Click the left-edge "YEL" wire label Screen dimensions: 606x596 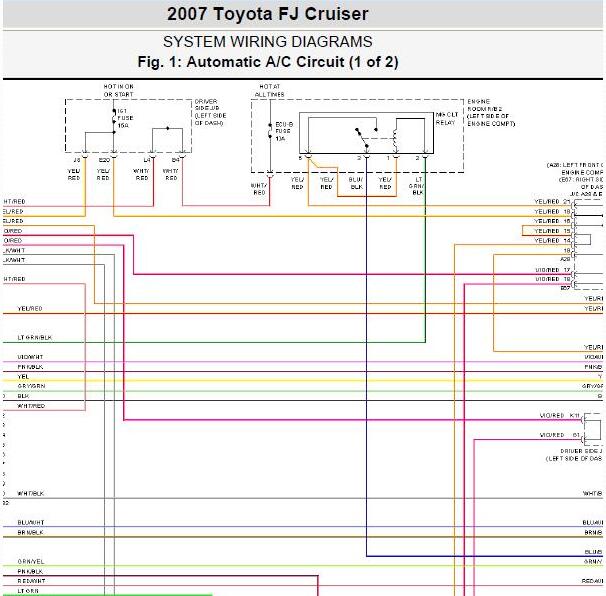coord(23,376)
